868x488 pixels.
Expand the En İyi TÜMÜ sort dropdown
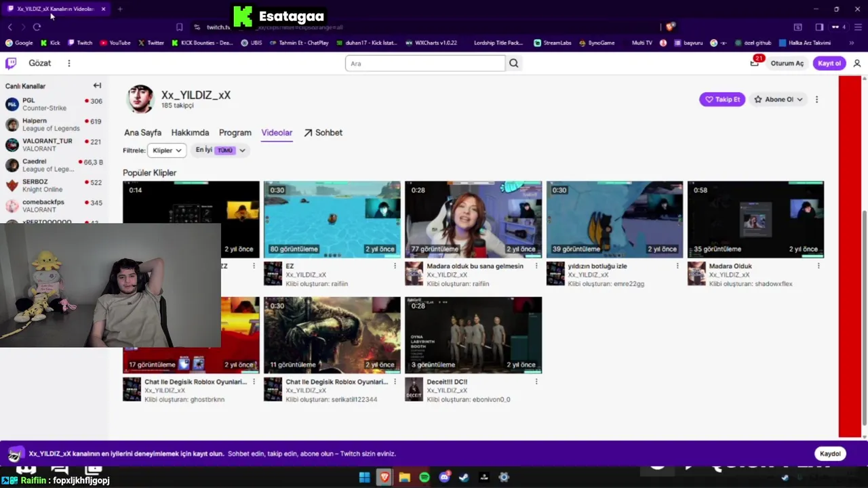click(x=220, y=150)
